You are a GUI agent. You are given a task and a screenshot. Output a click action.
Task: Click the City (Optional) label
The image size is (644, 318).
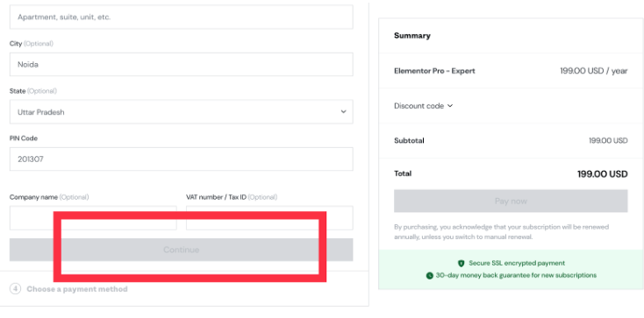pyautogui.click(x=32, y=44)
